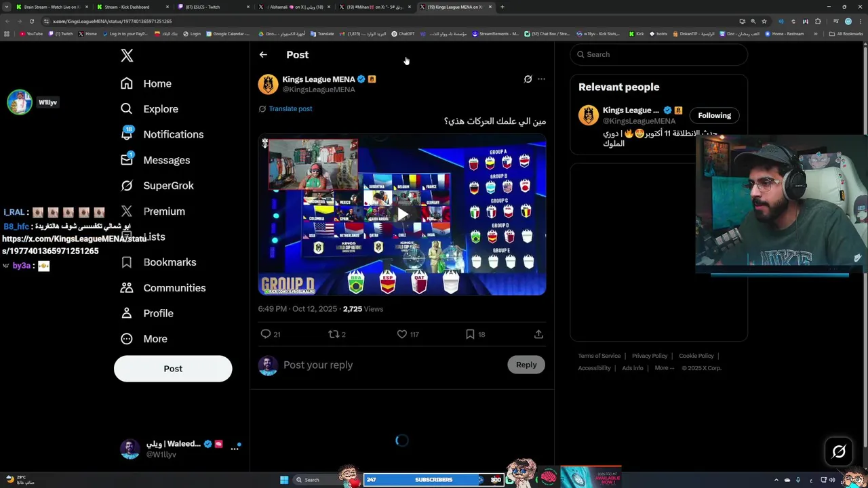Viewport: 868px width, 488px height.
Task: Open Terms of Service link
Action: (599, 356)
